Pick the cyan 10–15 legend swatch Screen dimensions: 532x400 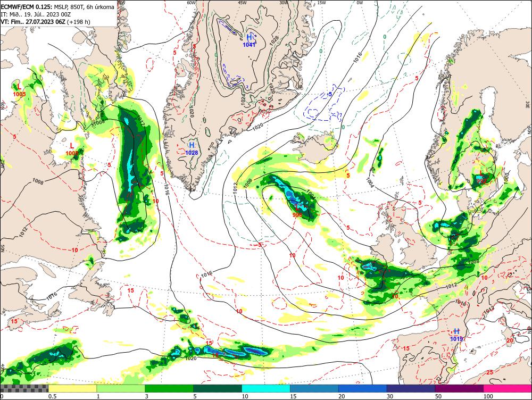click(266, 388)
